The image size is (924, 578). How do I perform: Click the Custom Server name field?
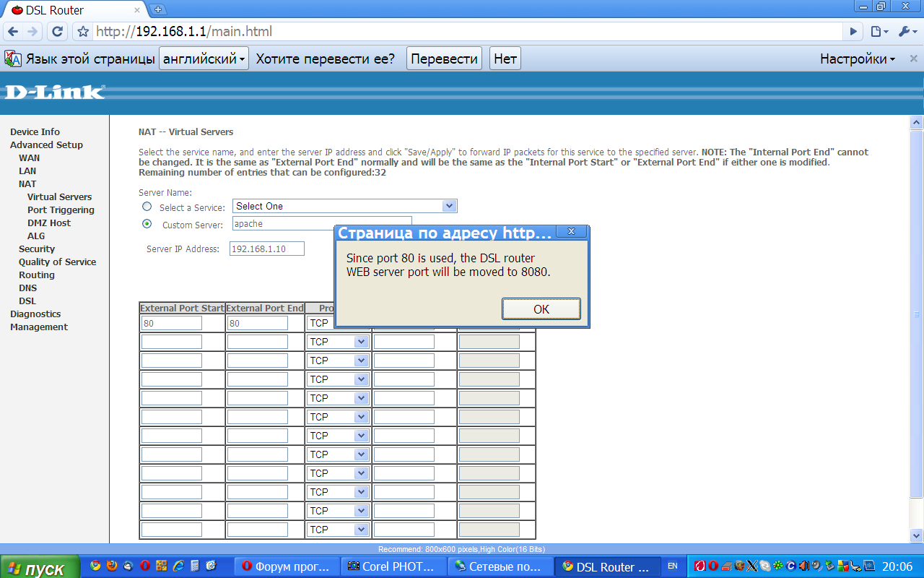[x=322, y=224]
